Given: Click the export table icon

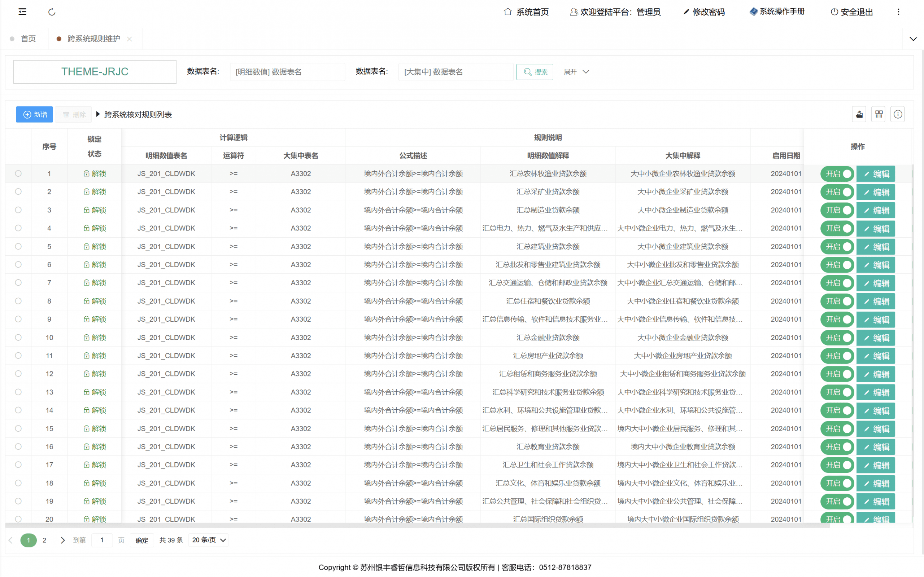Looking at the screenshot, I should tap(859, 114).
